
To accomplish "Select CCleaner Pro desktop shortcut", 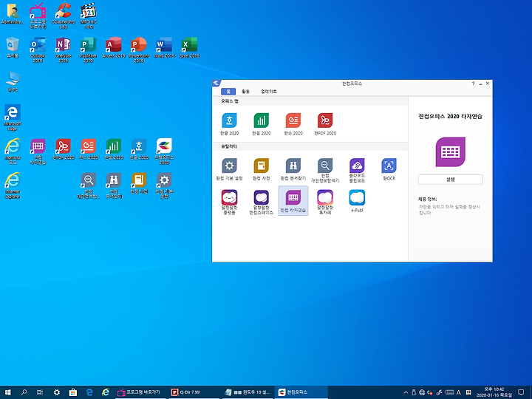I will coord(63,16).
